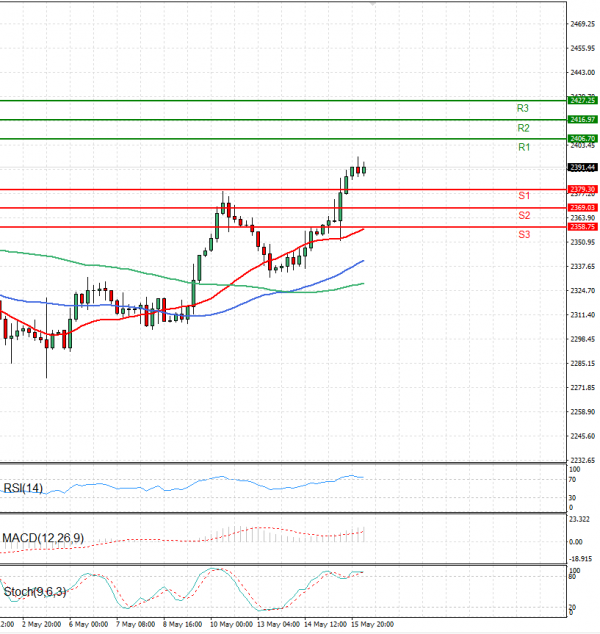Click the RSI 30 level value

pyautogui.click(x=573, y=498)
